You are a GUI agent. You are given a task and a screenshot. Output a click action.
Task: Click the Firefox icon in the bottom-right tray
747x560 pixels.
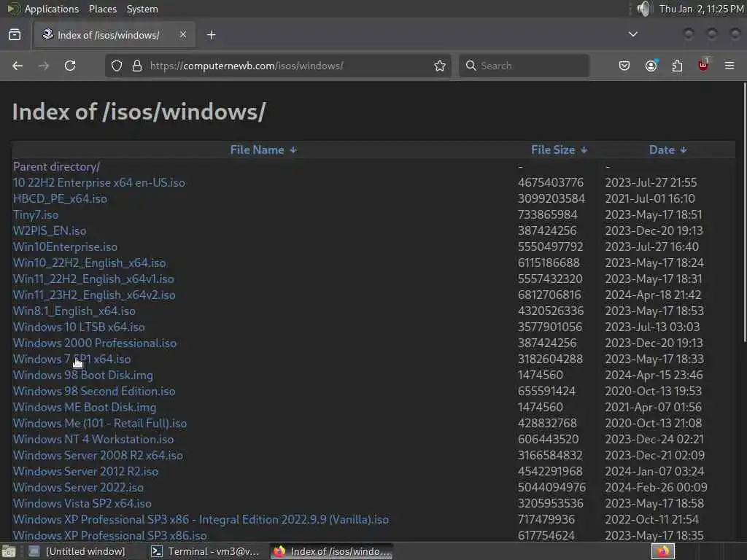pyautogui.click(x=662, y=551)
